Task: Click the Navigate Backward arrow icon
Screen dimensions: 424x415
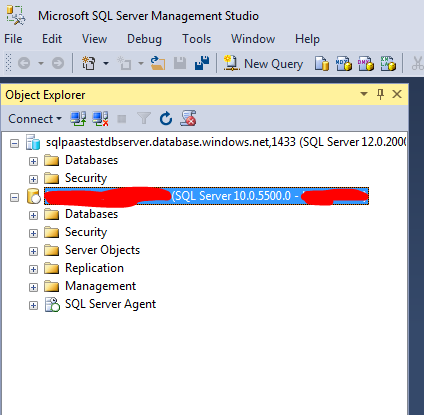Action: point(24,63)
